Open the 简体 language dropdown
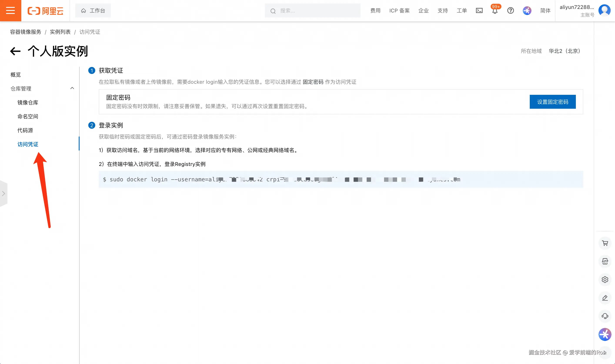 tap(545, 11)
